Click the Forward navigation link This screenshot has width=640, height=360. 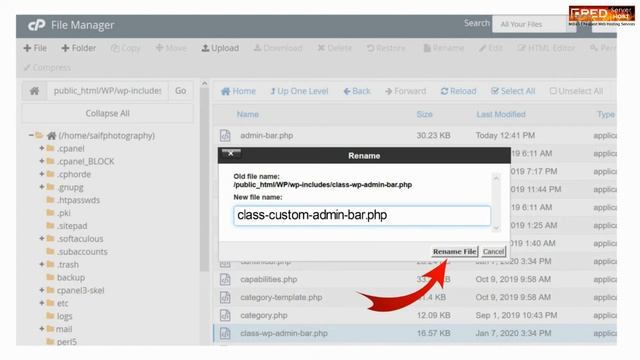point(406,91)
